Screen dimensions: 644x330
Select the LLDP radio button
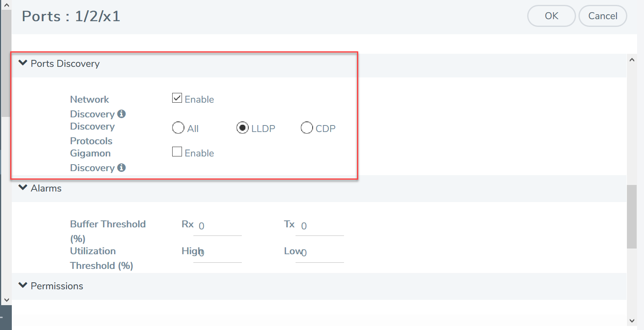click(243, 128)
